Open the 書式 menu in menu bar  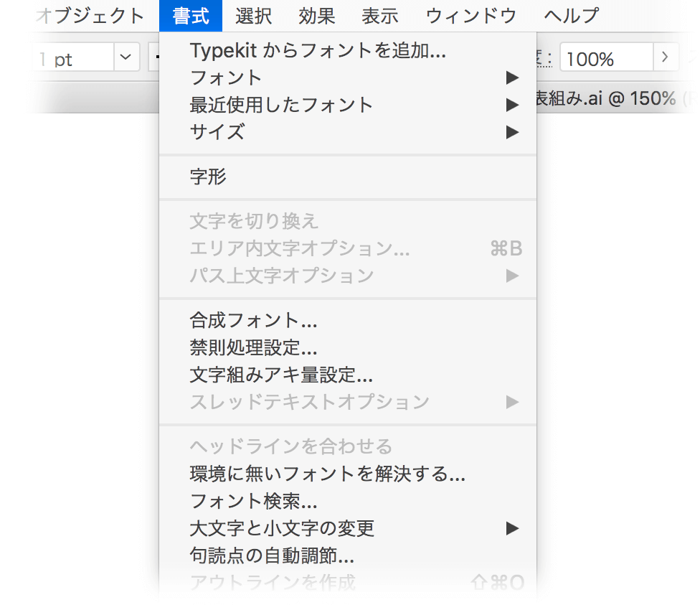tap(191, 16)
